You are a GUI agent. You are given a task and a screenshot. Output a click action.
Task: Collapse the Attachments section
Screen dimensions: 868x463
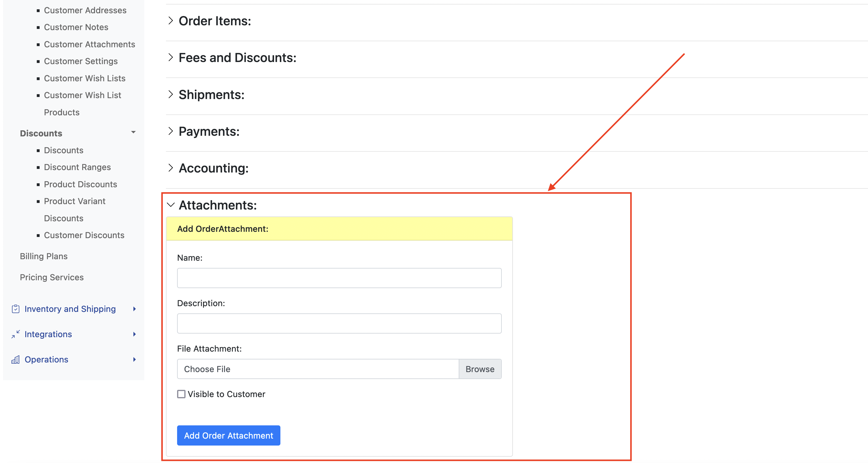171,205
